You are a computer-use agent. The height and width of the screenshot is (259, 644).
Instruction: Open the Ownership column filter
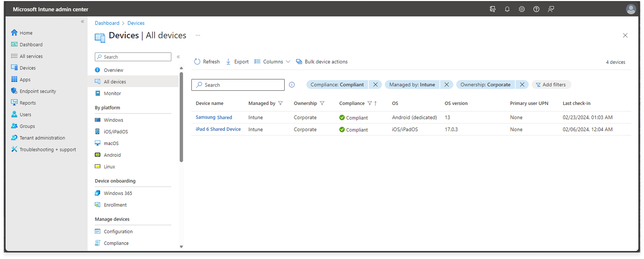(322, 103)
